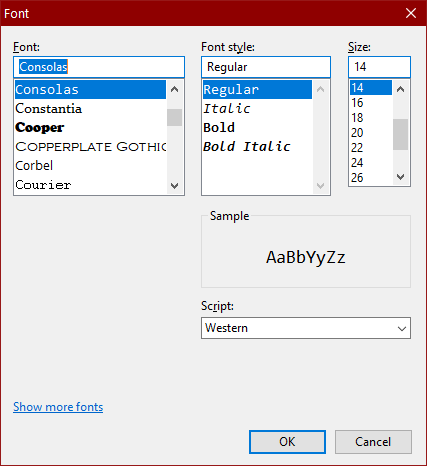Viewport: 427px width, 466px height.
Task: Choose the Italic font style
Action: [x=257, y=108]
